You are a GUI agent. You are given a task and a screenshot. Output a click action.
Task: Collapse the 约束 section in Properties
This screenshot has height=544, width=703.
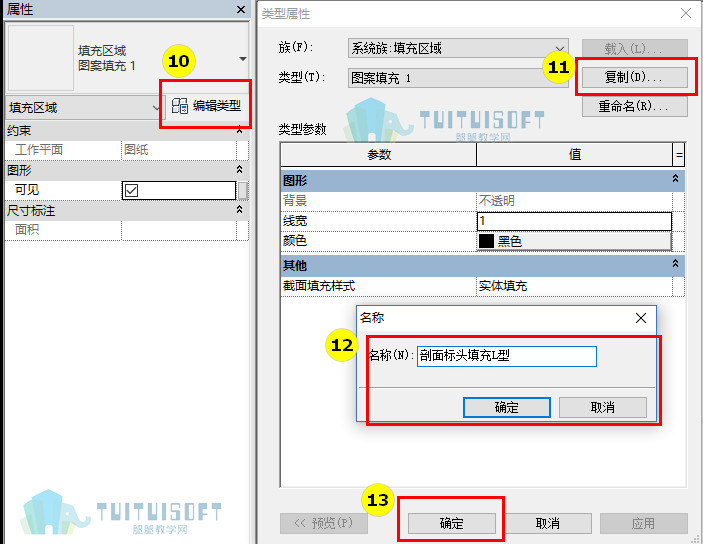point(239,131)
